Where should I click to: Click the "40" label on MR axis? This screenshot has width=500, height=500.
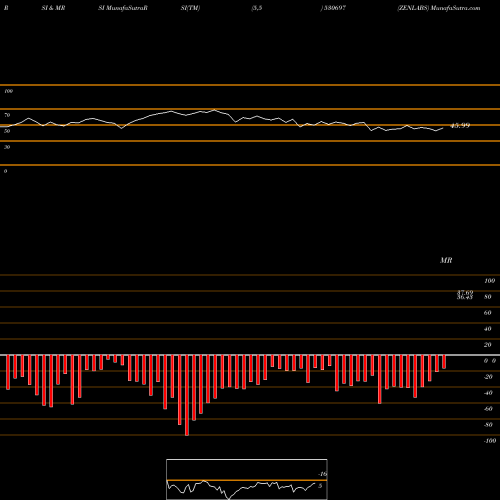[x=488, y=329]
